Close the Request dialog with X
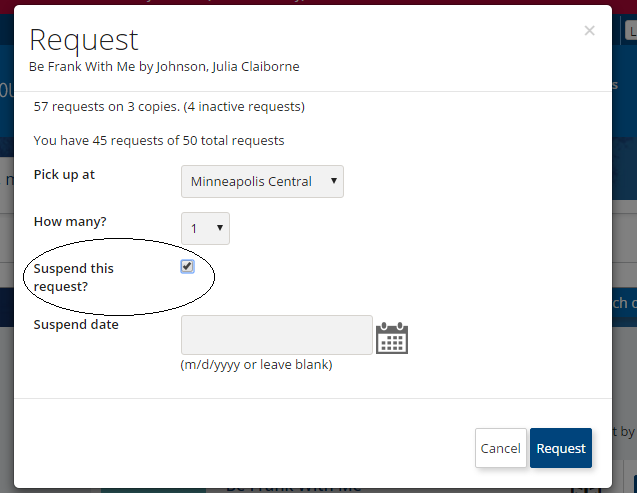 589,30
